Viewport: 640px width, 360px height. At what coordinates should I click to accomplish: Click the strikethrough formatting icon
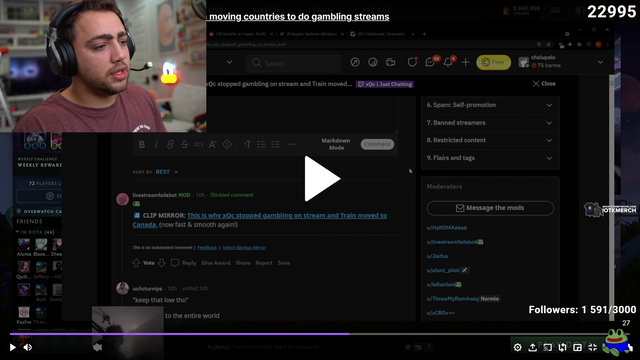click(x=184, y=144)
